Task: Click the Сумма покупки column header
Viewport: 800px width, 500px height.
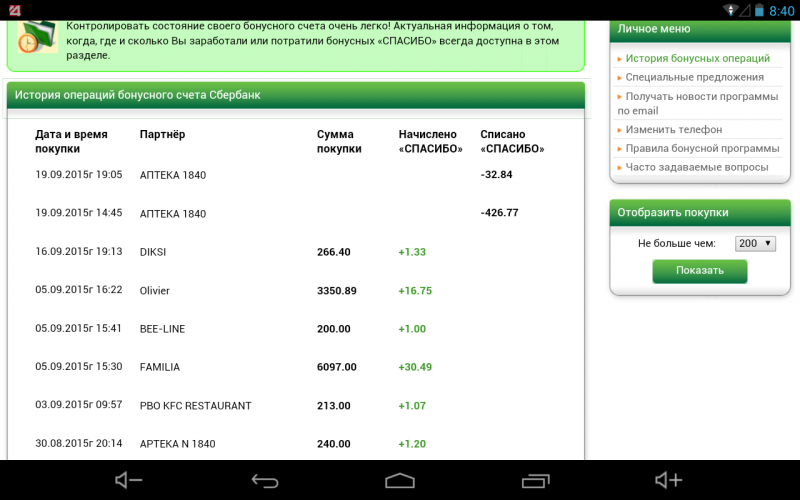Action: pyautogui.click(x=339, y=141)
